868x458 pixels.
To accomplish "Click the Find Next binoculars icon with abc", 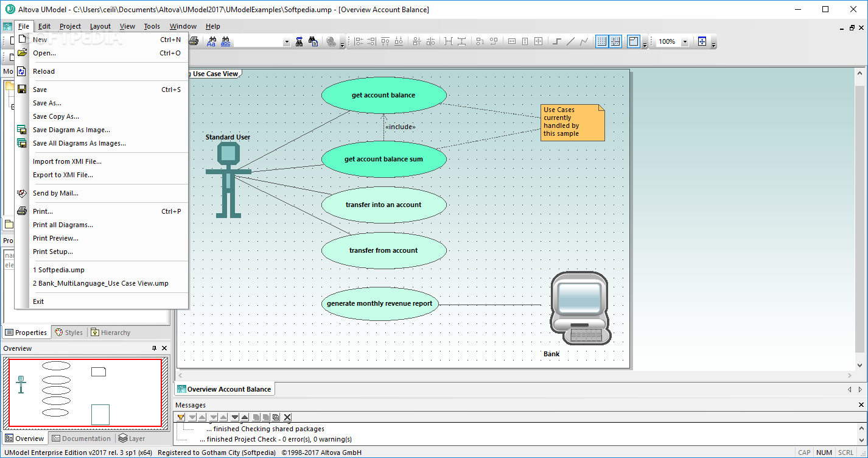I will coord(226,41).
